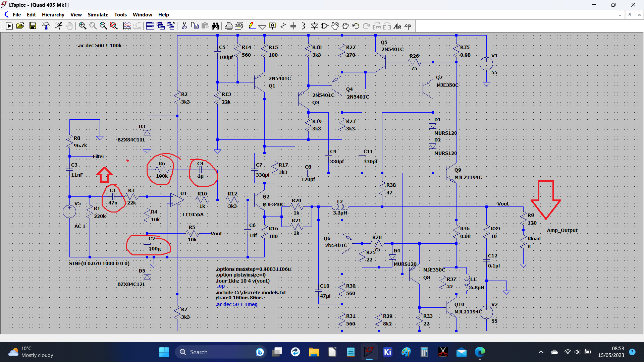Select the Drag closed-hand tool
This screenshot has width=644, height=362.
pos(345,26)
